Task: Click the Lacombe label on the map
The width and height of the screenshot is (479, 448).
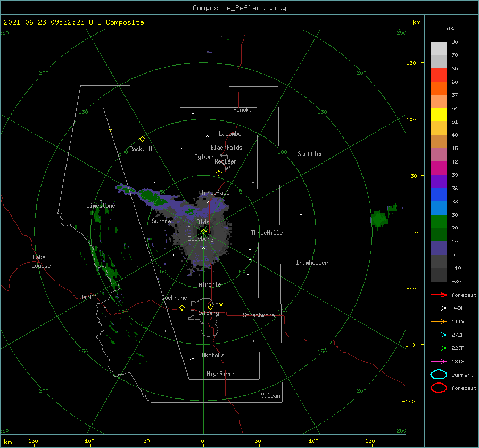Action: coord(230,134)
